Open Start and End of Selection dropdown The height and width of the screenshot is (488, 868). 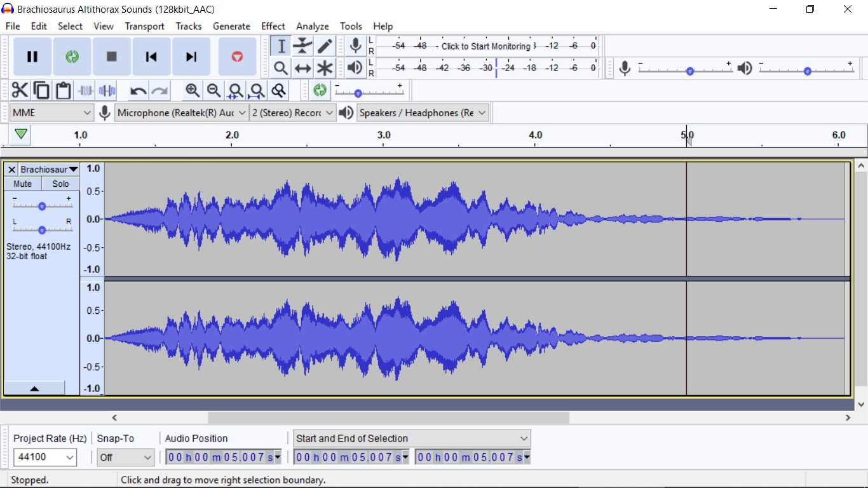(x=412, y=438)
